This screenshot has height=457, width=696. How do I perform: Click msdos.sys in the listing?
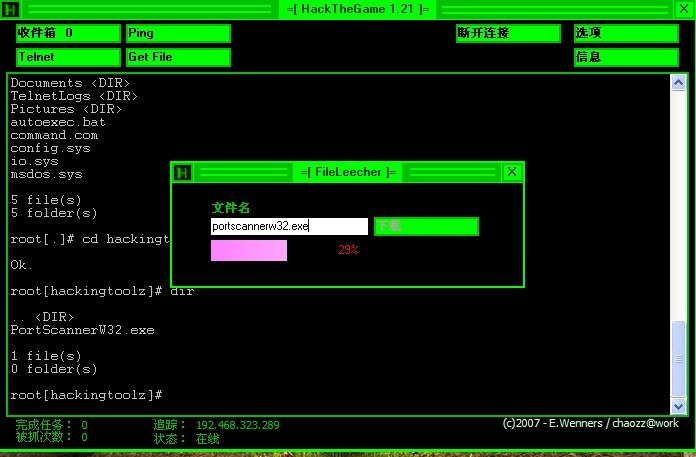46,174
